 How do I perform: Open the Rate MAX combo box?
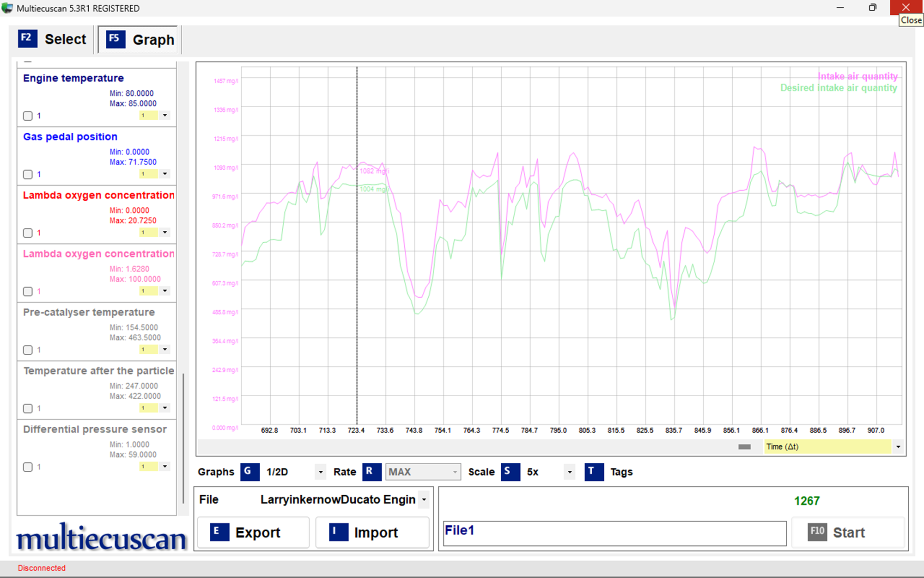pos(423,472)
